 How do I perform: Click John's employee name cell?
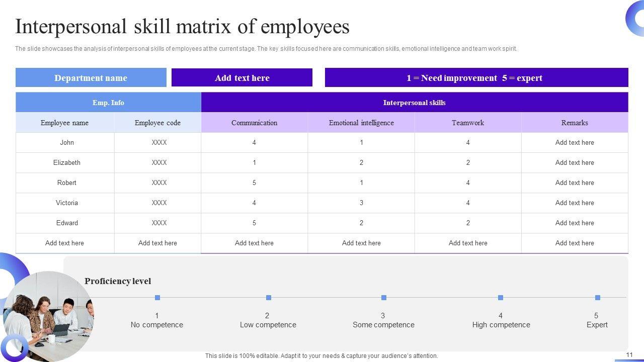(x=66, y=143)
